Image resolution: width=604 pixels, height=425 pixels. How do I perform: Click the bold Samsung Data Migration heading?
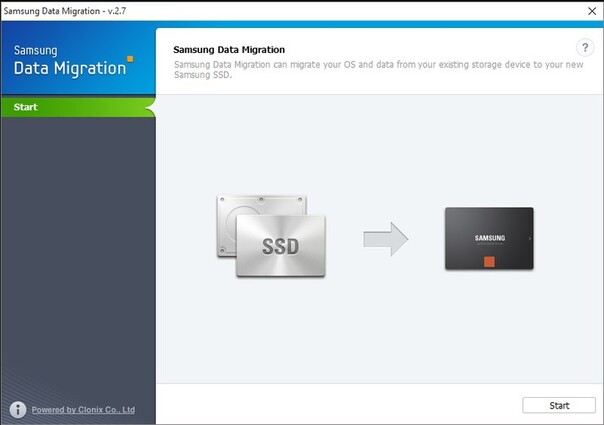229,50
